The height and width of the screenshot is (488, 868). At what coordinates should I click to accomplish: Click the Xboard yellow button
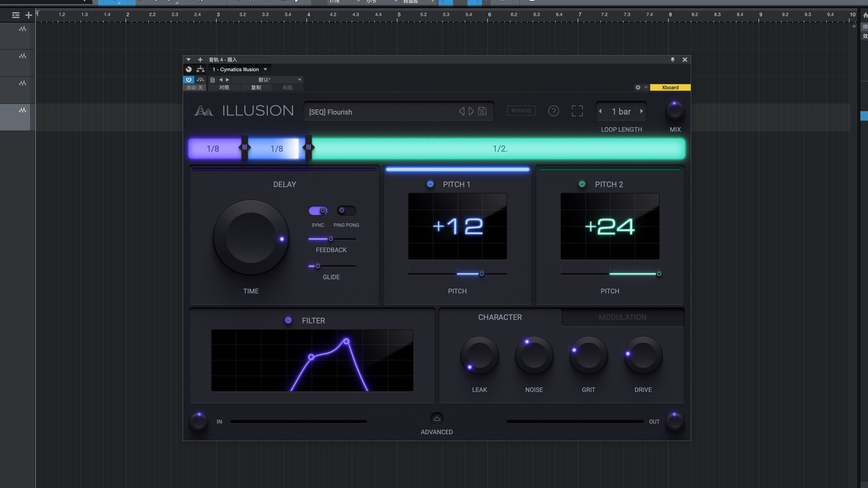point(670,88)
